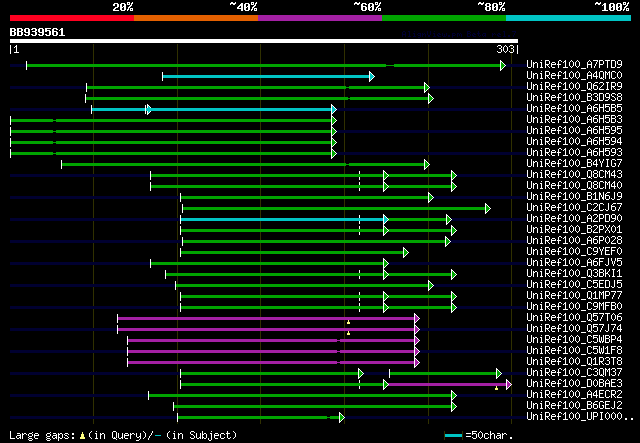Open hit UniRef100_C5W1F8
Viewport: 640px width, 443px height.
pyautogui.click(x=574, y=351)
